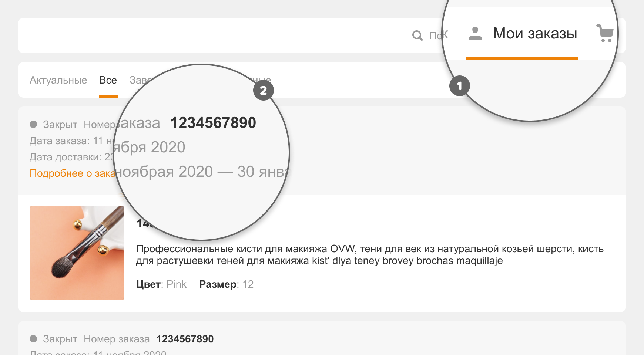Image resolution: width=644 pixels, height=355 pixels.
Task: Click the second order's gray status dot
Action: [x=33, y=339]
